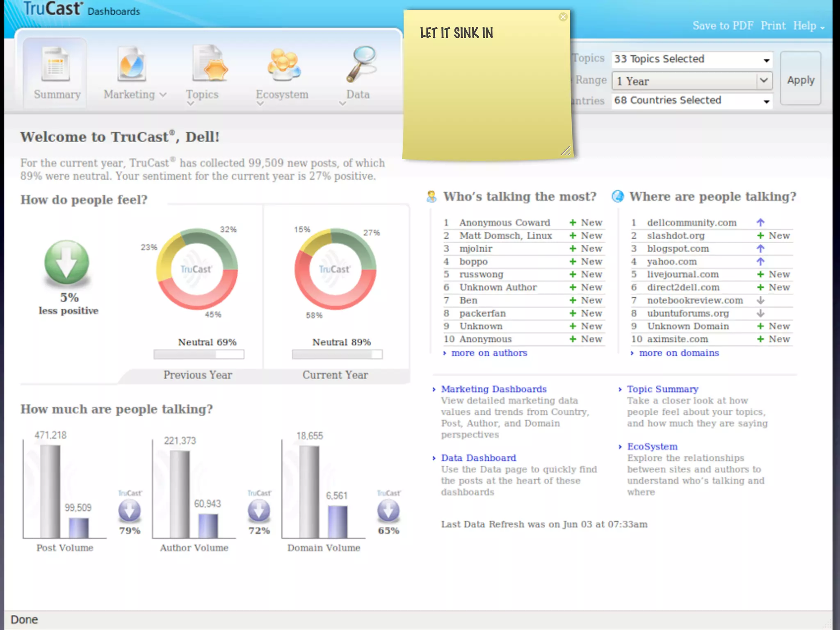Open the Marketing Dashboards link
Screen dimensions: 840x630
pyautogui.click(x=493, y=389)
